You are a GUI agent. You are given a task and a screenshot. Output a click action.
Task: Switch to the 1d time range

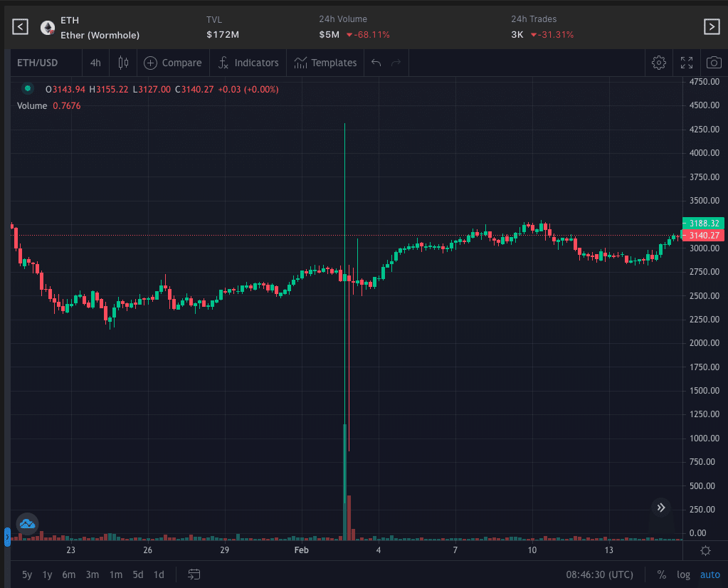pyautogui.click(x=159, y=574)
